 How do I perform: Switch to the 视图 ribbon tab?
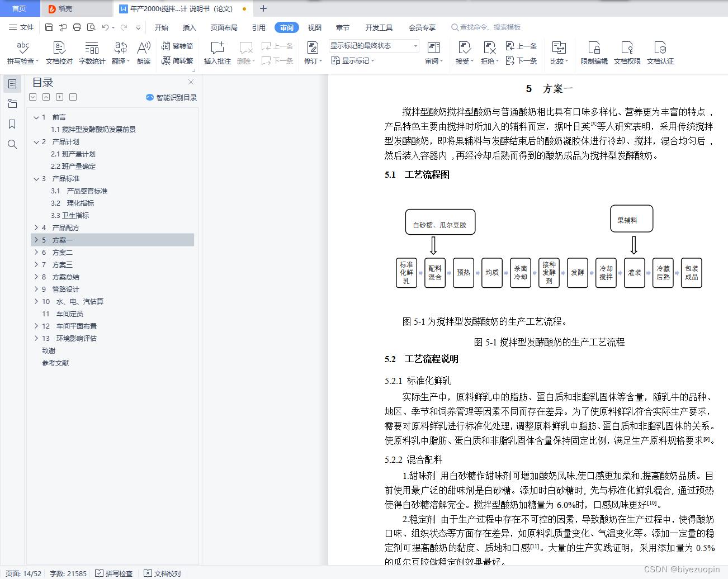pyautogui.click(x=314, y=27)
